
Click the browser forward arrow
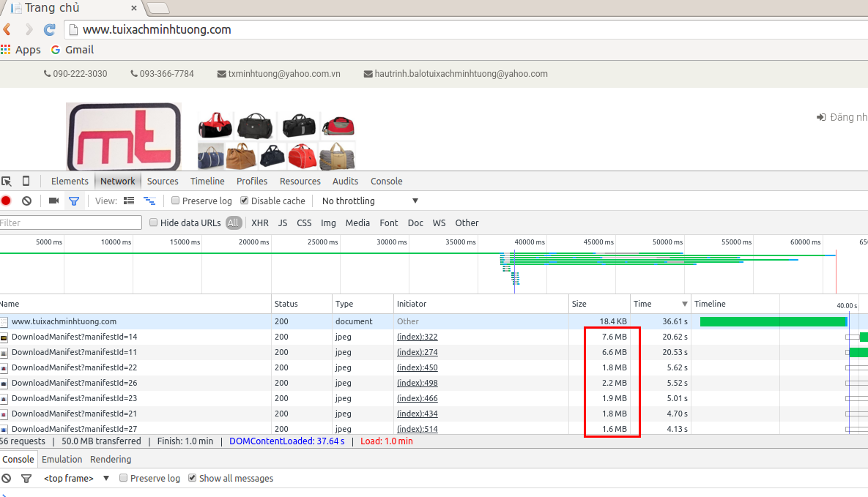(29, 29)
